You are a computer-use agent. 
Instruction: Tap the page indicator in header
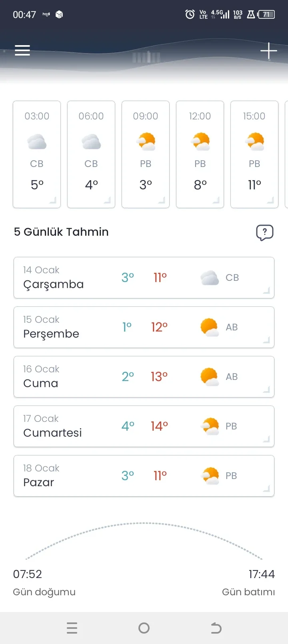(x=146, y=58)
